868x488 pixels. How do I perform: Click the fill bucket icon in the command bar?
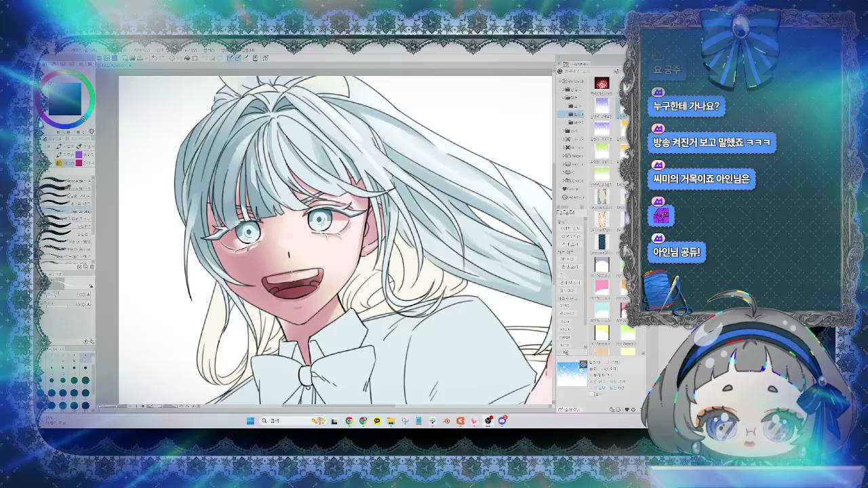[187, 58]
